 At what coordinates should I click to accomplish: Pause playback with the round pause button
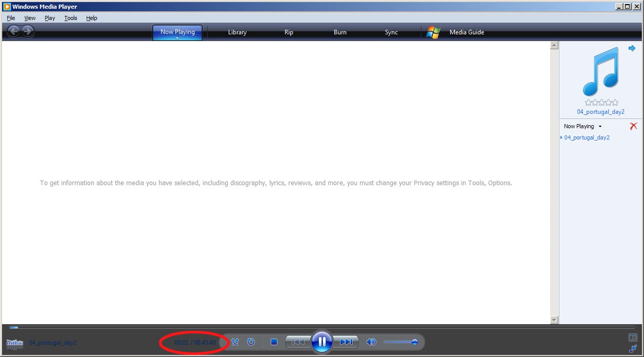322,342
